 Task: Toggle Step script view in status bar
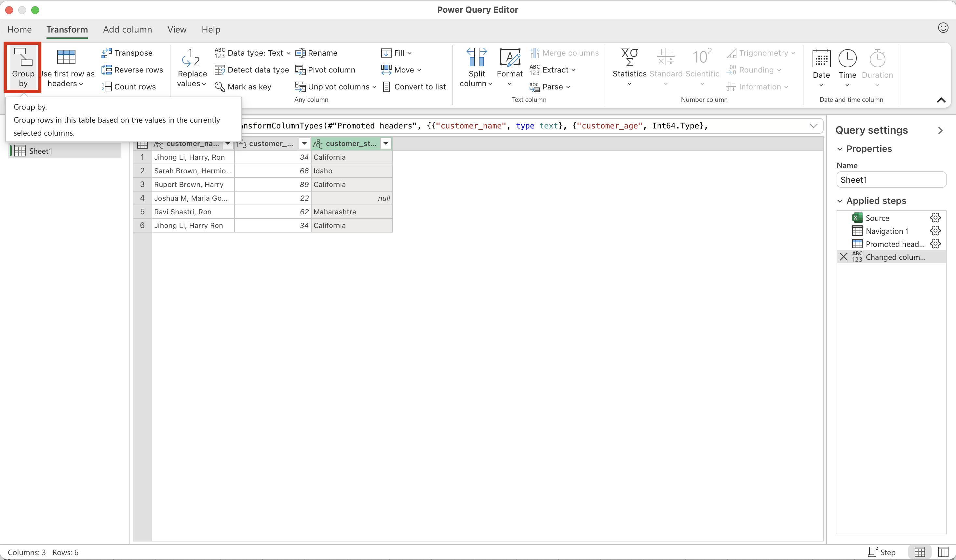pyautogui.click(x=881, y=552)
